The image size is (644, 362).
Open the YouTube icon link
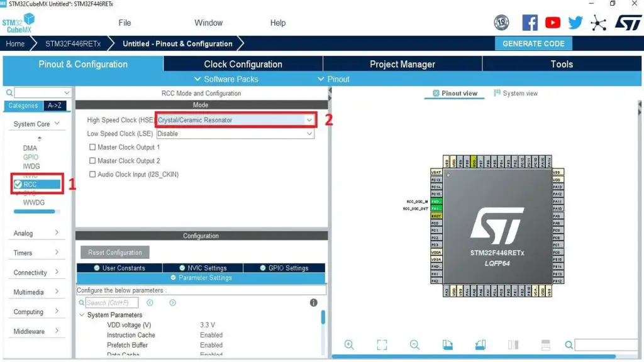(x=552, y=23)
